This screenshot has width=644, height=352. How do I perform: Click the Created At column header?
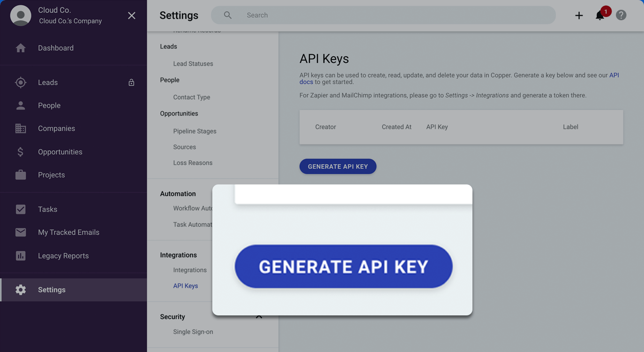coord(397,127)
